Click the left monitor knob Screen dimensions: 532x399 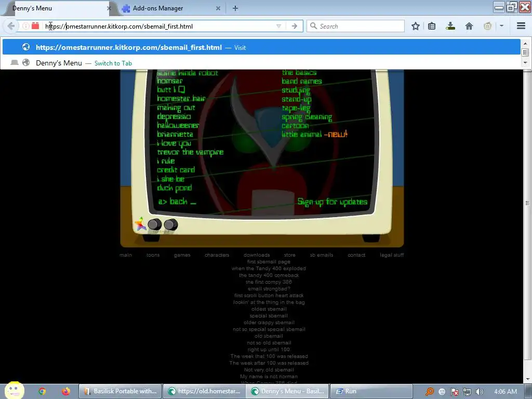(155, 224)
